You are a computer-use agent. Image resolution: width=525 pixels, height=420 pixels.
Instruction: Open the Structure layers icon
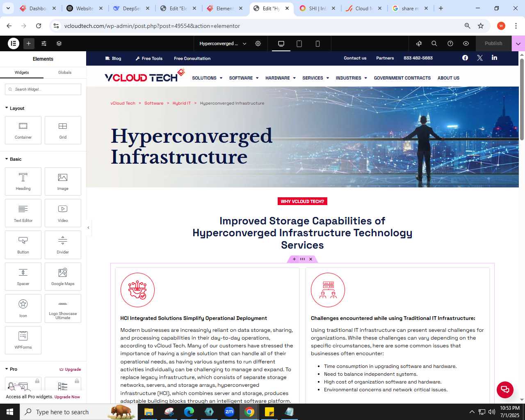coord(59,43)
